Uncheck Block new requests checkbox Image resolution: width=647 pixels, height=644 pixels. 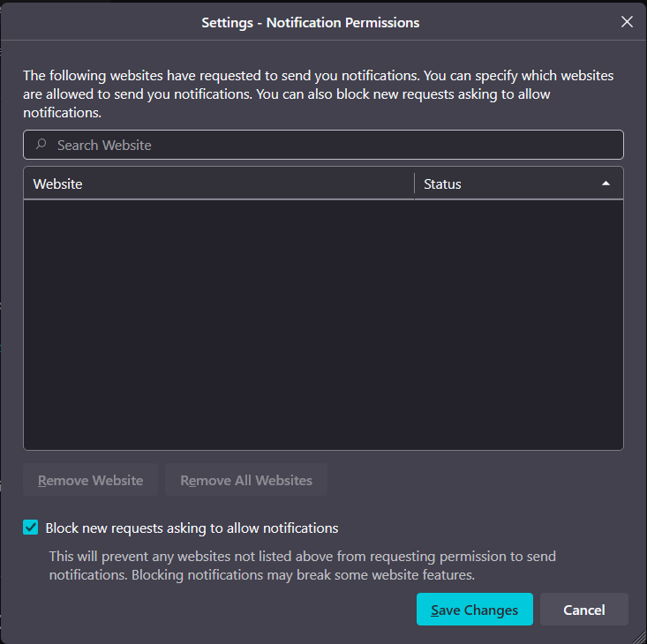(31, 528)
